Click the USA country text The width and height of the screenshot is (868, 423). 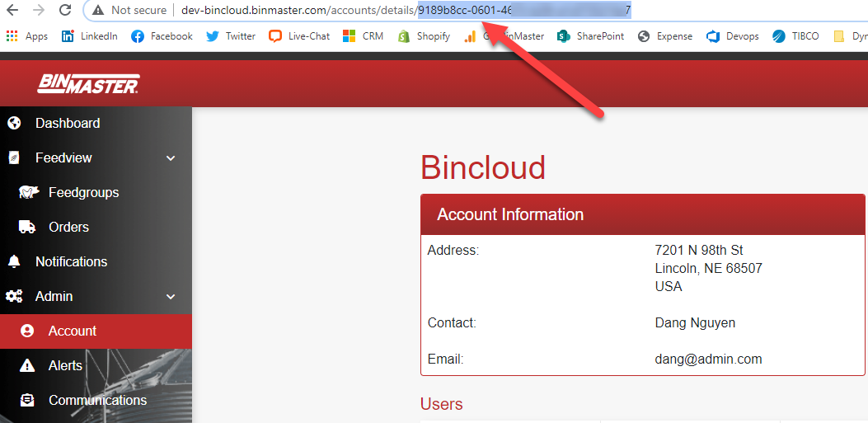669,286
